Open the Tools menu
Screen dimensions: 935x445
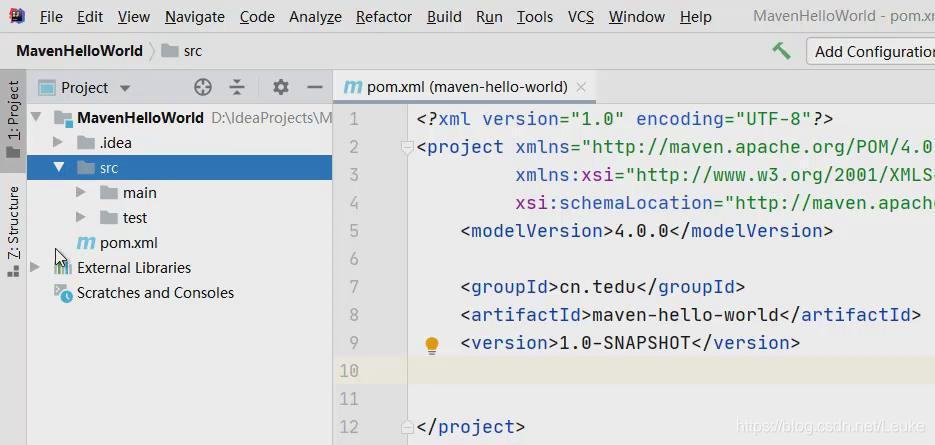(535, 17)
